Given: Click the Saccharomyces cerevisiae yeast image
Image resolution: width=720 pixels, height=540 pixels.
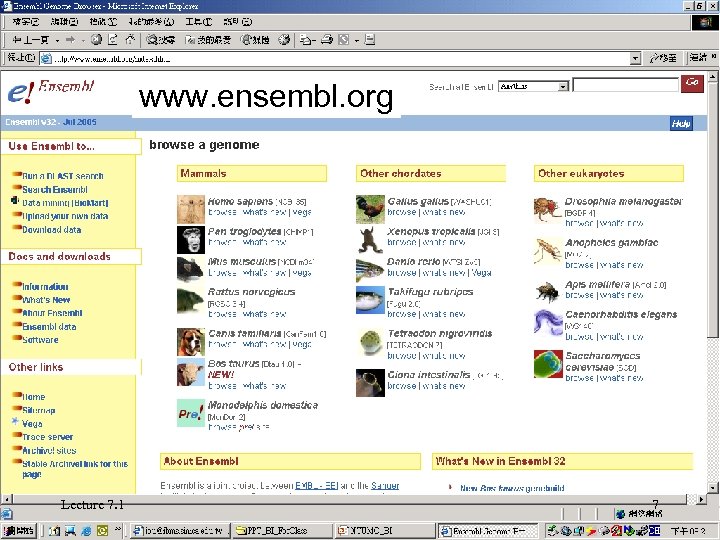Looking at the screenshot, I should pyautogui.click(x=548, y=364).
